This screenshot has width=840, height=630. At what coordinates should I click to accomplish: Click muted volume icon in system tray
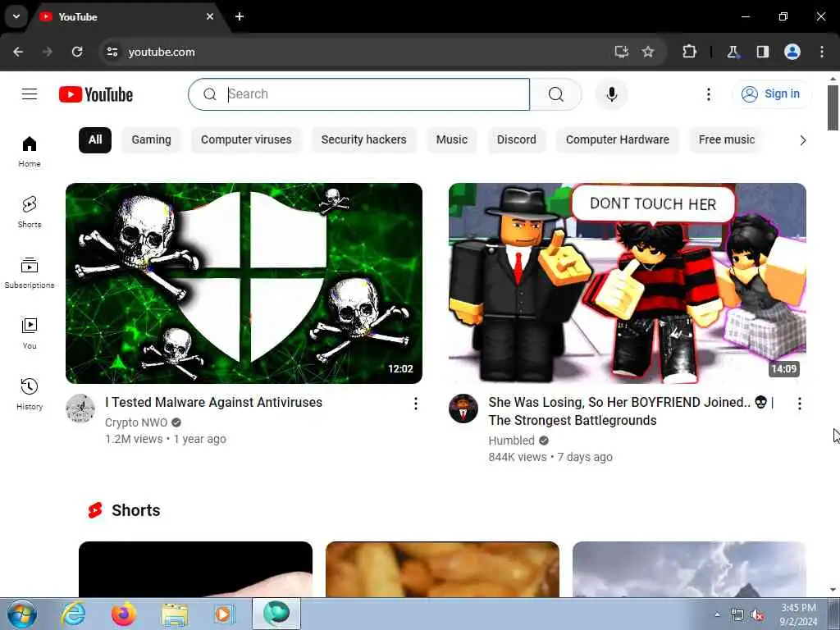[757, 615]
